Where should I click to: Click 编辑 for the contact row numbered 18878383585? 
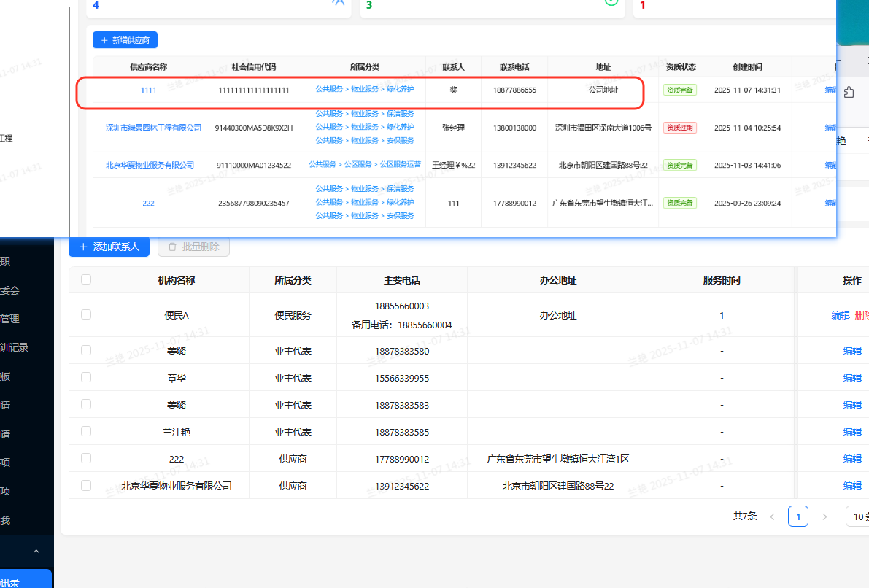click(852, 432)
